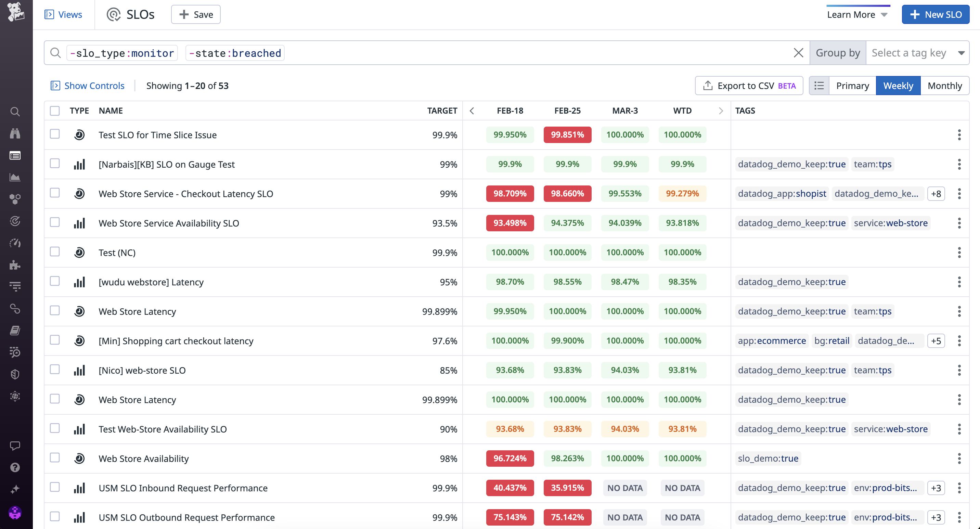The width and height of the screenshot is (980, 529).
Task: Open the gauge APM sidebar icon
Action: [x=15, y=243]
